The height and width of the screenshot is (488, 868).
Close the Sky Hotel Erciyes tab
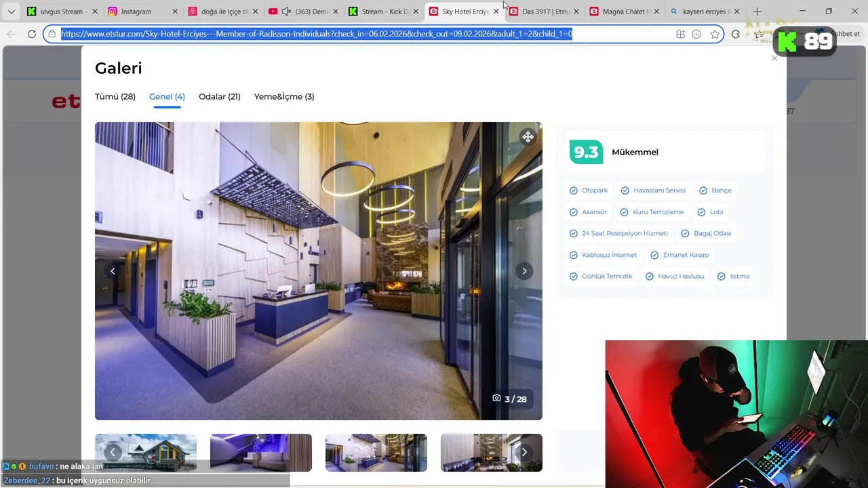point(496,12)
